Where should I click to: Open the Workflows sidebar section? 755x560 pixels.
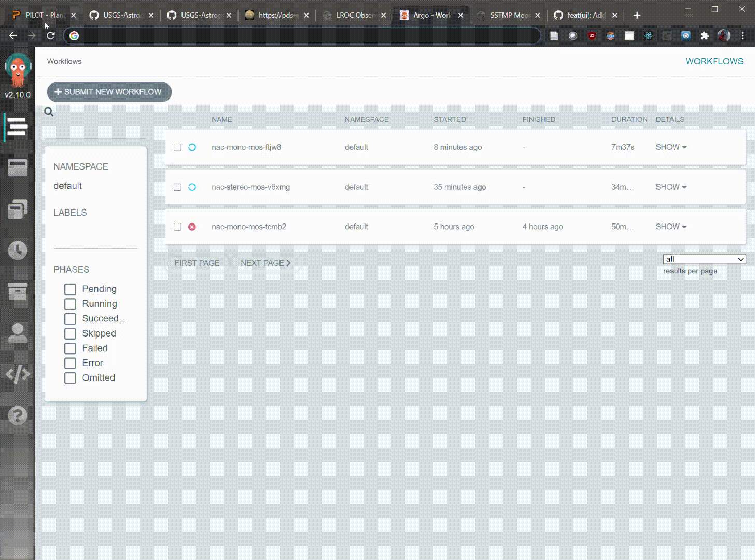[x=18, y=126]
